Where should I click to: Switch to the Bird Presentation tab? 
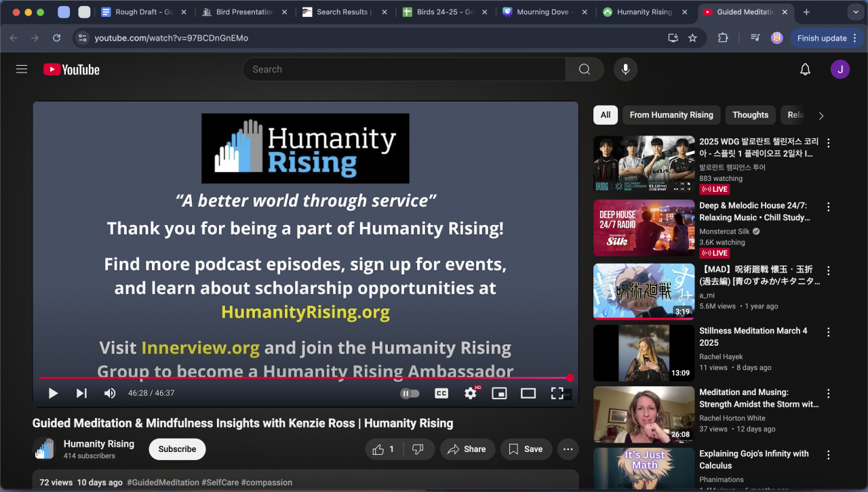tap(244, 12)
